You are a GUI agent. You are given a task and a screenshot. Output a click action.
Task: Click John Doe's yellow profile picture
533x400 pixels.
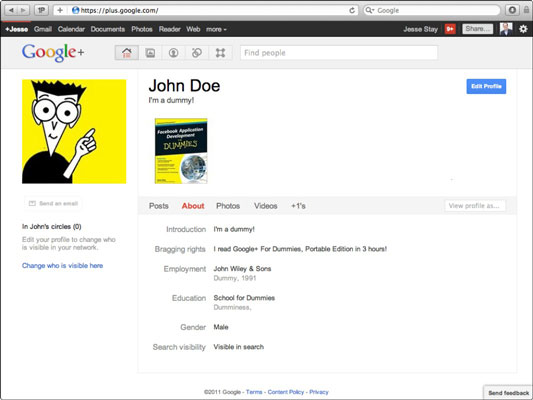coord(74,132)
